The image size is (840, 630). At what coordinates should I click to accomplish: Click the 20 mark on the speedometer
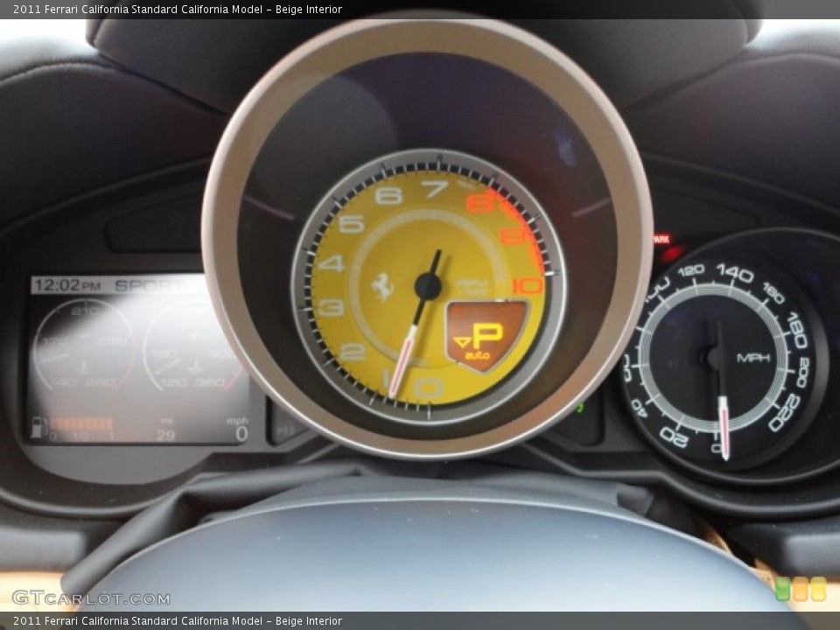click(x=674, y=437)
